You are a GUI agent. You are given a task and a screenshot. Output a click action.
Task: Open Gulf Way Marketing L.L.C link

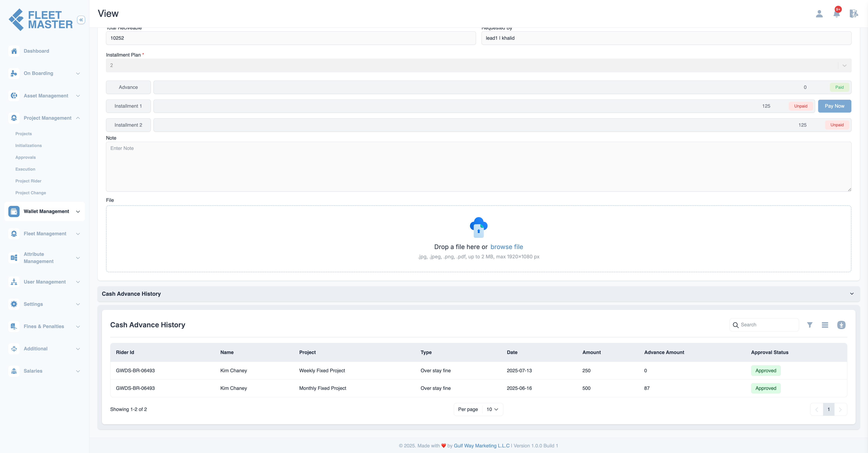tap(482, 446)
